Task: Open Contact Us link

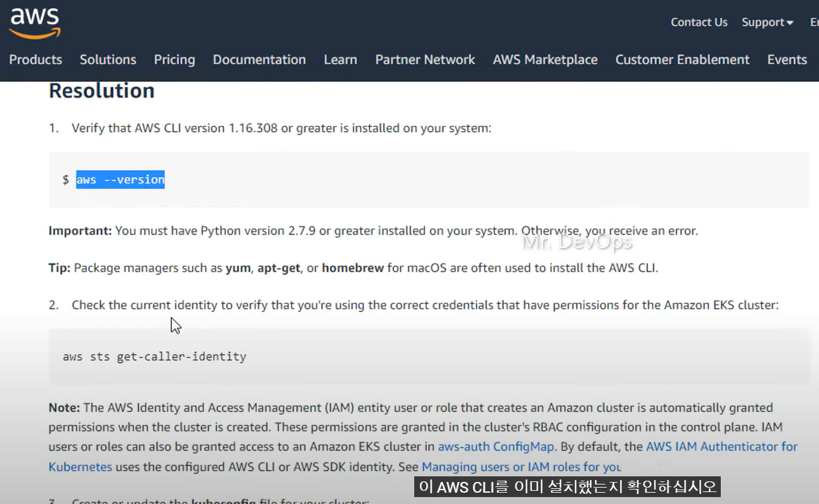Action: (699, 22)
